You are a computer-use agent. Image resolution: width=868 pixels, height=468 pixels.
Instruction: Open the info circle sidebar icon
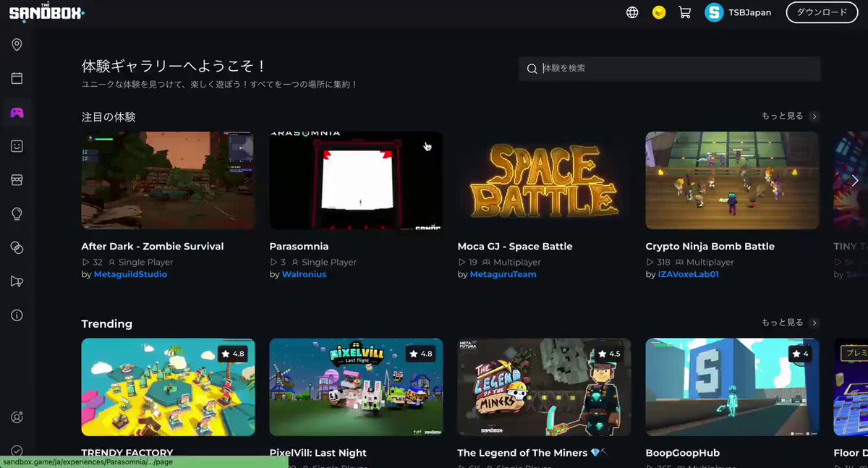click(17, 315)
